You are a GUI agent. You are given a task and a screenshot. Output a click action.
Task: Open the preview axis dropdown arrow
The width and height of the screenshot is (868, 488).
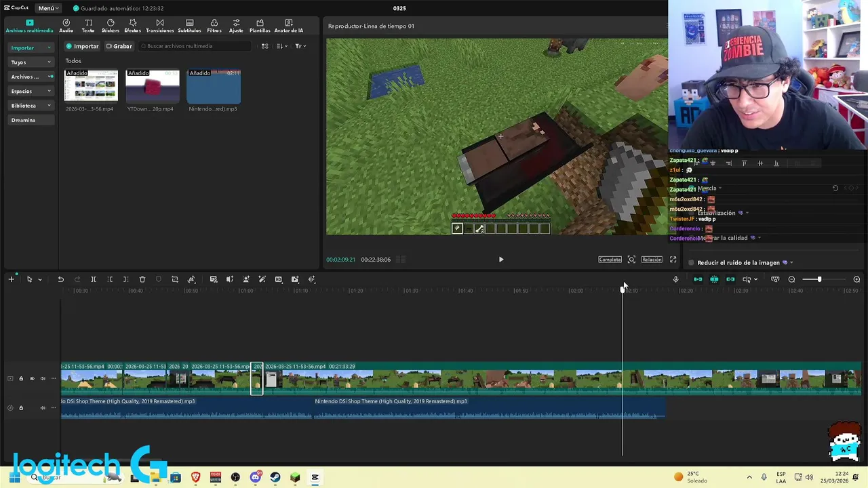pyautogui.click(x=755, y=279)
